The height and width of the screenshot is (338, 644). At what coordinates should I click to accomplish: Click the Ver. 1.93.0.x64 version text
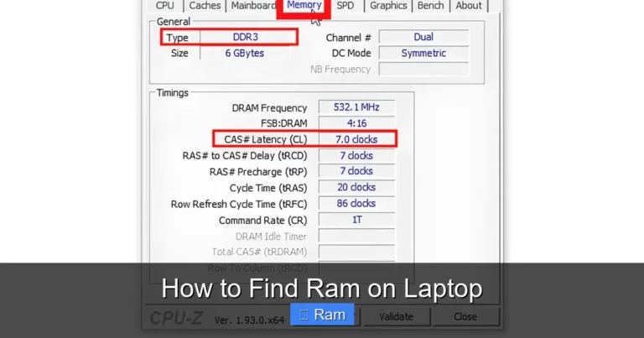point(249,320)
